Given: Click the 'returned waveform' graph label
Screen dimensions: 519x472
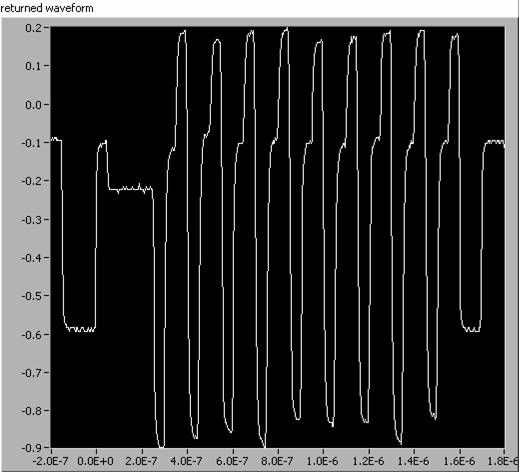Looking at the screenshot, I should (47, 8).
